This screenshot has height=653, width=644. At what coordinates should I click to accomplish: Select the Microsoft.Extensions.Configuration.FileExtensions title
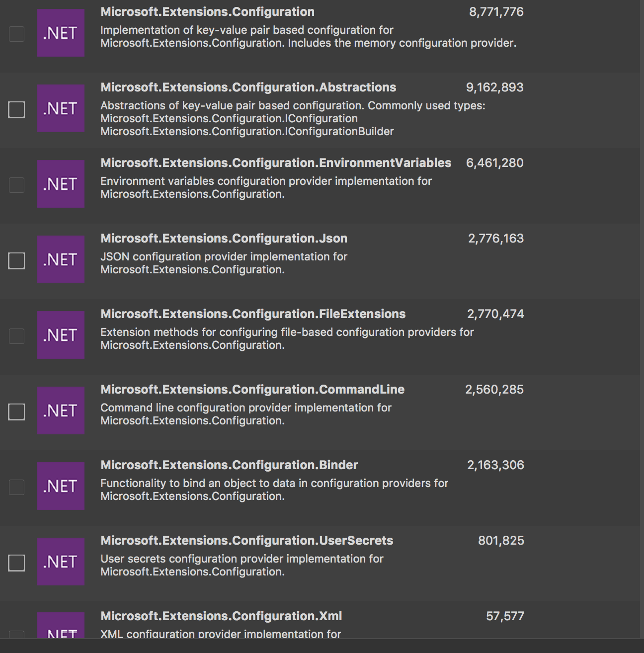[253, 314]
